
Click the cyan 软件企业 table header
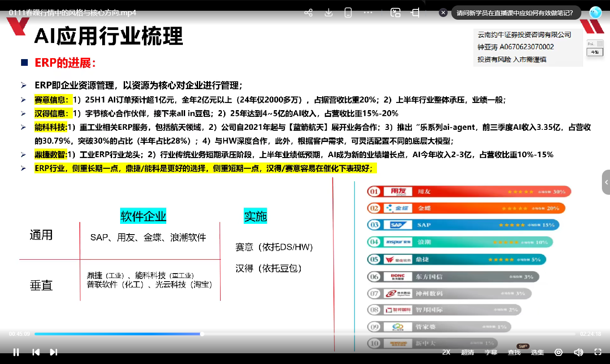point(143,217)
